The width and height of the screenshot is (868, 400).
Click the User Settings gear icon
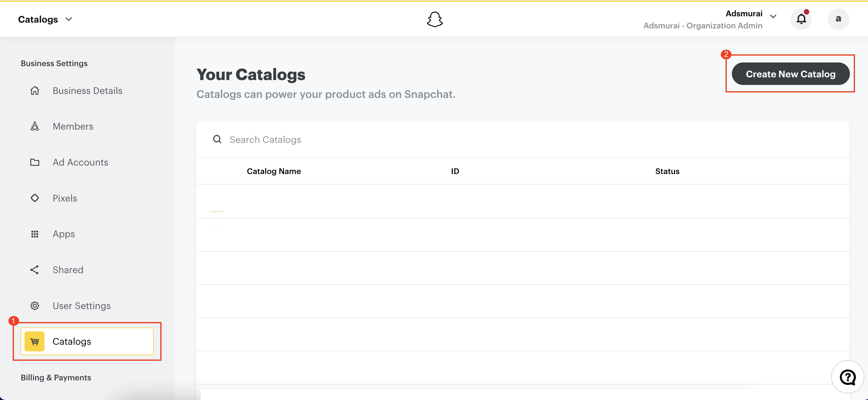click(x=35, y=306)
